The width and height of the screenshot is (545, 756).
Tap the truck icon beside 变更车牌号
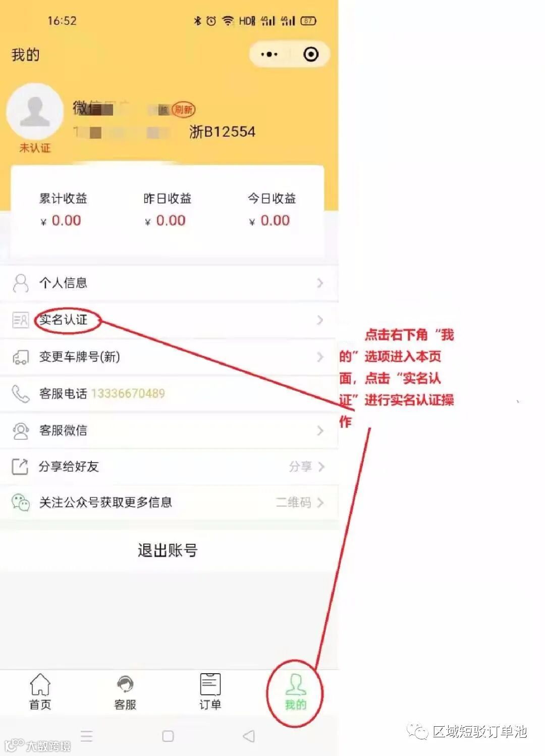click(20, 357)
